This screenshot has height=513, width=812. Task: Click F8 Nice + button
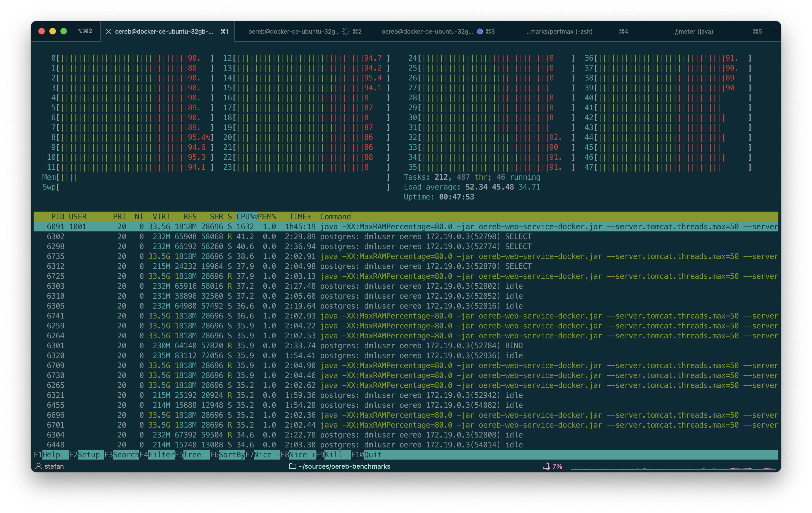point(298,455)
